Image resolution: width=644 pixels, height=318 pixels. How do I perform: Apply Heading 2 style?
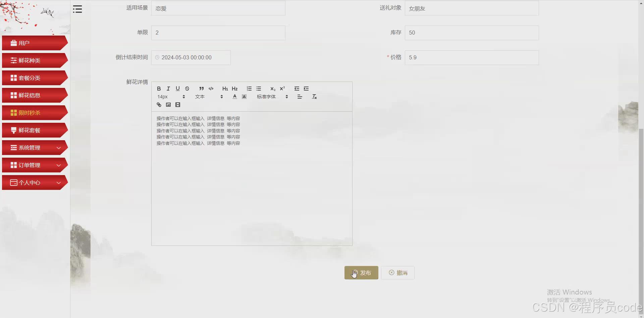(234, 89)
